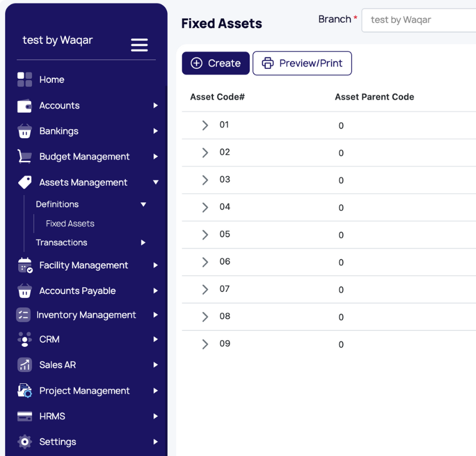This screenshot has height=456, width=476.
Task: Click the Budget Management cart icon
Action: coord(24,156)
